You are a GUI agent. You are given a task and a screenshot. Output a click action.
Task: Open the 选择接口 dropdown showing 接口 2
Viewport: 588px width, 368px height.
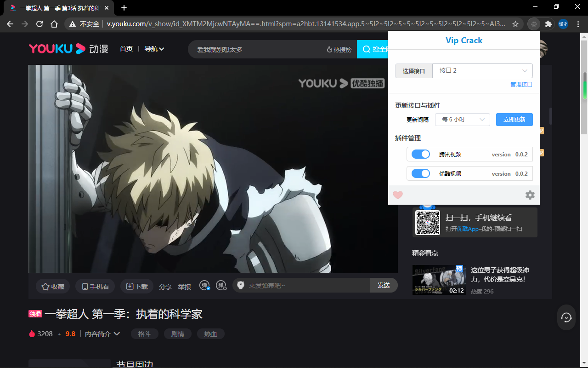483,71
